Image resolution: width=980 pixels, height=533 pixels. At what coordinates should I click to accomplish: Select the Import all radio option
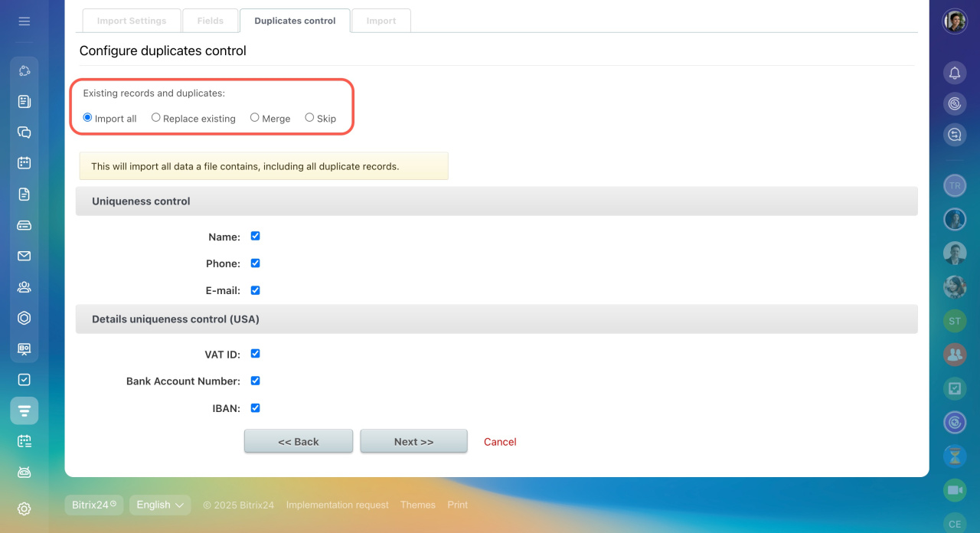tap(87, 118)
